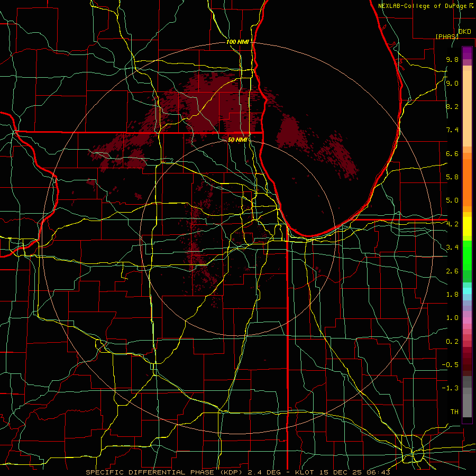Click the 9.8 value on the scale
This screenshot has height=476, width=476.
point(452,59)
